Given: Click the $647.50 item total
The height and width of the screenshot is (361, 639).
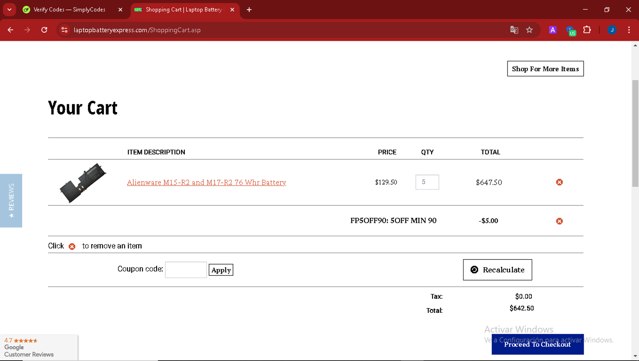Looking at the screenshot, I should coord(489,182).
